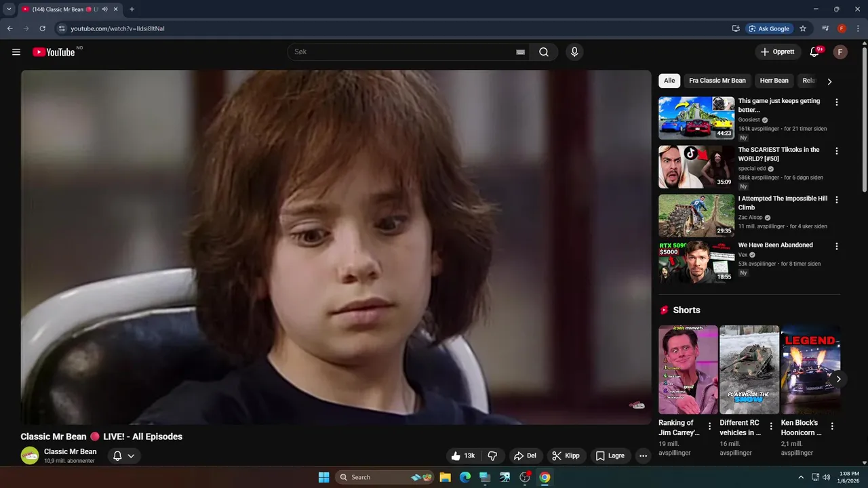Open File Explorer from taskbar
868x488 pixels.
pos(445,477)
